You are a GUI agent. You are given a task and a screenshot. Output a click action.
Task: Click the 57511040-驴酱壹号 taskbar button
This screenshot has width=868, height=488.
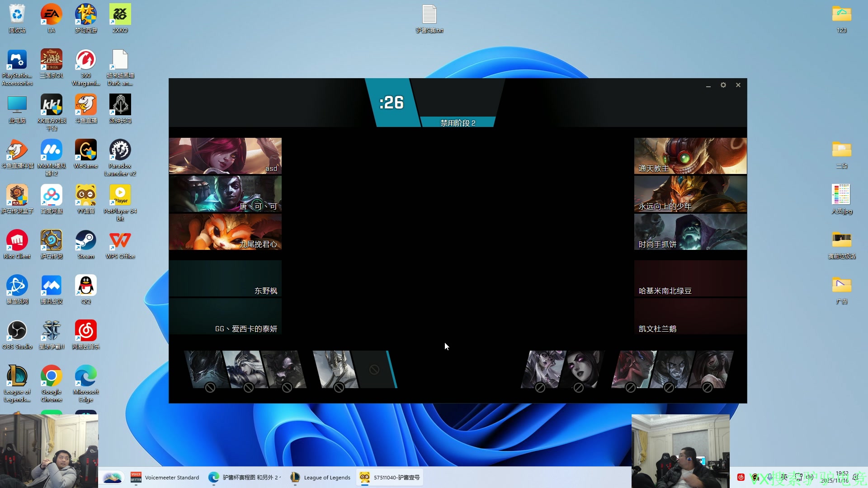[x=390, y=477]
